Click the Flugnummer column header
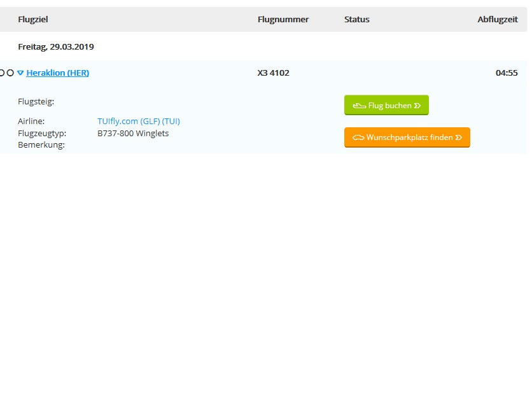532x420 pixels. 283,20
